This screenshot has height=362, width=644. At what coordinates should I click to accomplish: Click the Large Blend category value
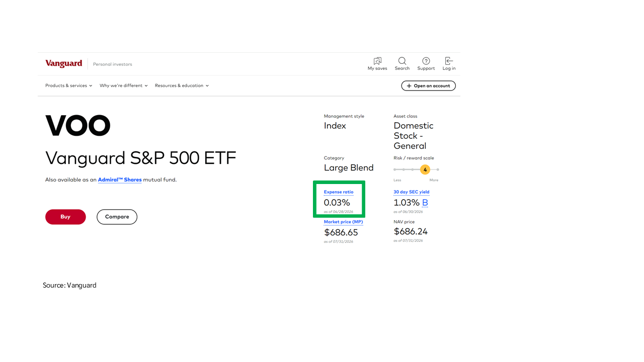[349, 168]
